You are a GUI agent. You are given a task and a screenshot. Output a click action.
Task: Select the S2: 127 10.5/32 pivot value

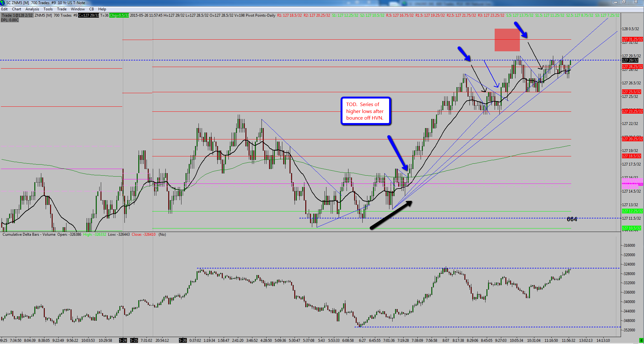coord(372,15)
